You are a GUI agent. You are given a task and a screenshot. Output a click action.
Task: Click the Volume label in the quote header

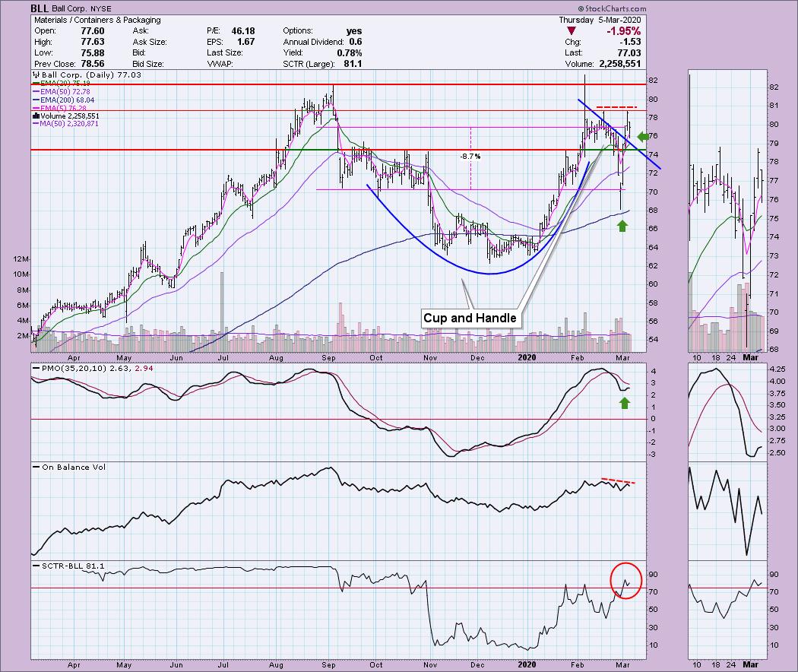point(579,64)
